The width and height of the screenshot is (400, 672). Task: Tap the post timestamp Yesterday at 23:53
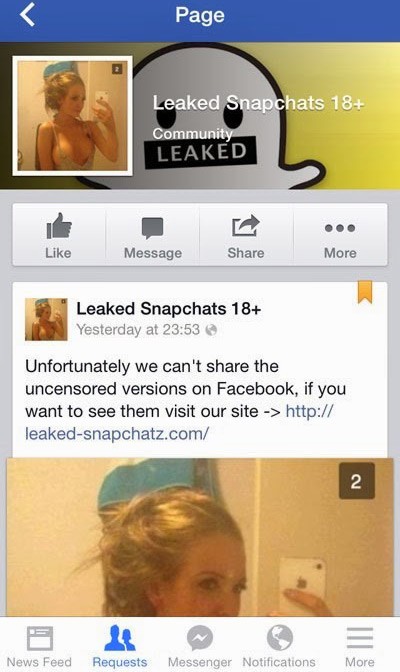138,330
